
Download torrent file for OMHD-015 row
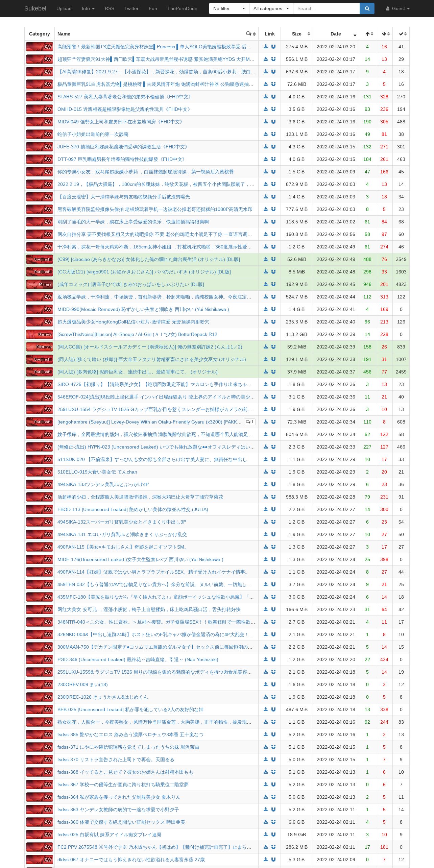pos(266,109)
